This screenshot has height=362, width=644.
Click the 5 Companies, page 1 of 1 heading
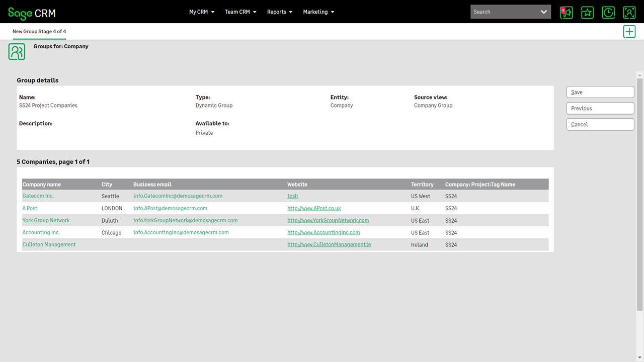[x=53, y=162]
